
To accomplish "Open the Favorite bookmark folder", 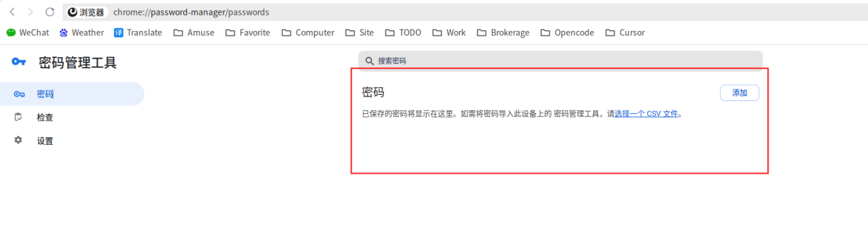I will tap(248, 32).
